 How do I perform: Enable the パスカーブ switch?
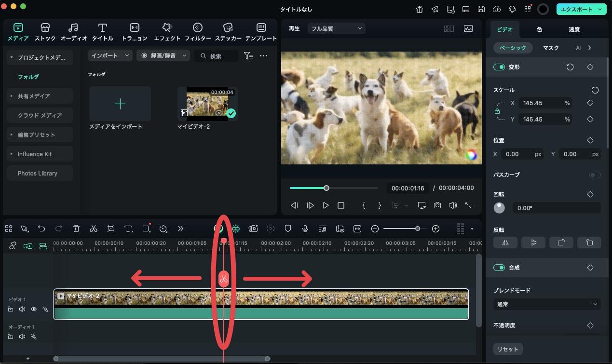pos(595,175)
